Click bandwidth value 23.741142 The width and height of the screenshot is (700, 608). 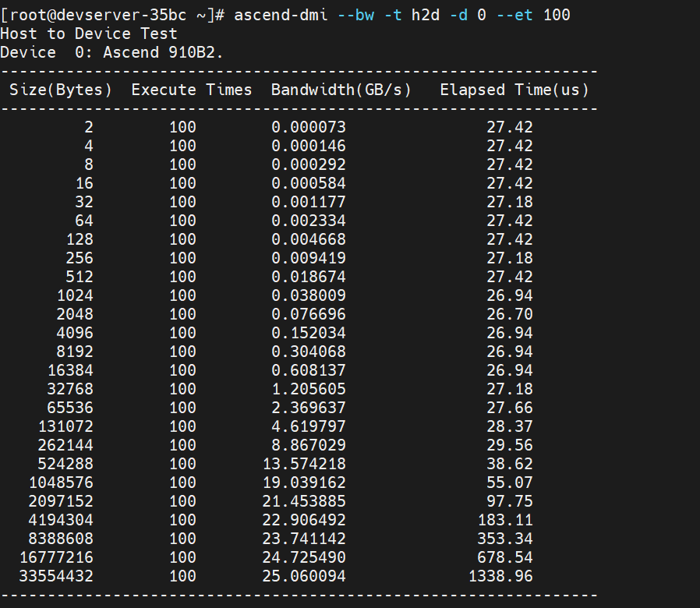(304, 539)
